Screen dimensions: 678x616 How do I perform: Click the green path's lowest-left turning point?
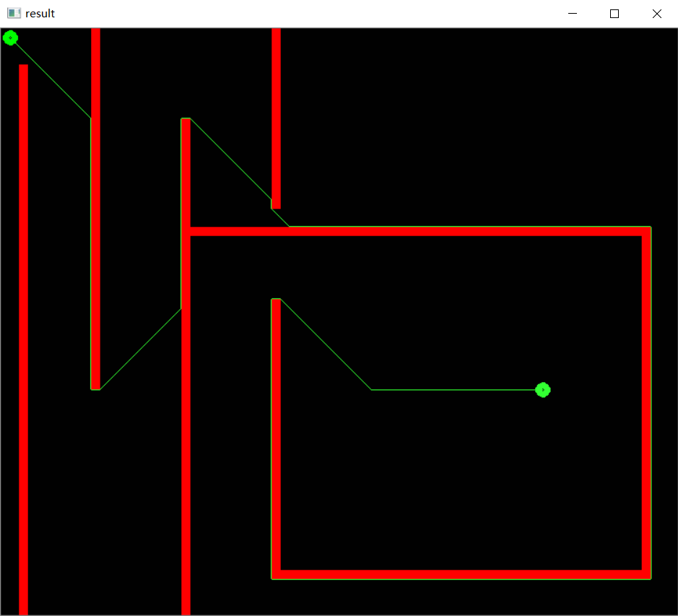(96, 388)
